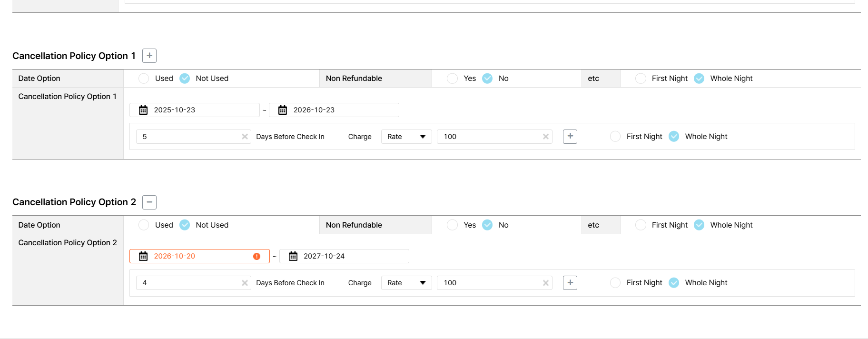
Task: Add a charge row in Policy Option 1
Action: click(x=570, y=137)
